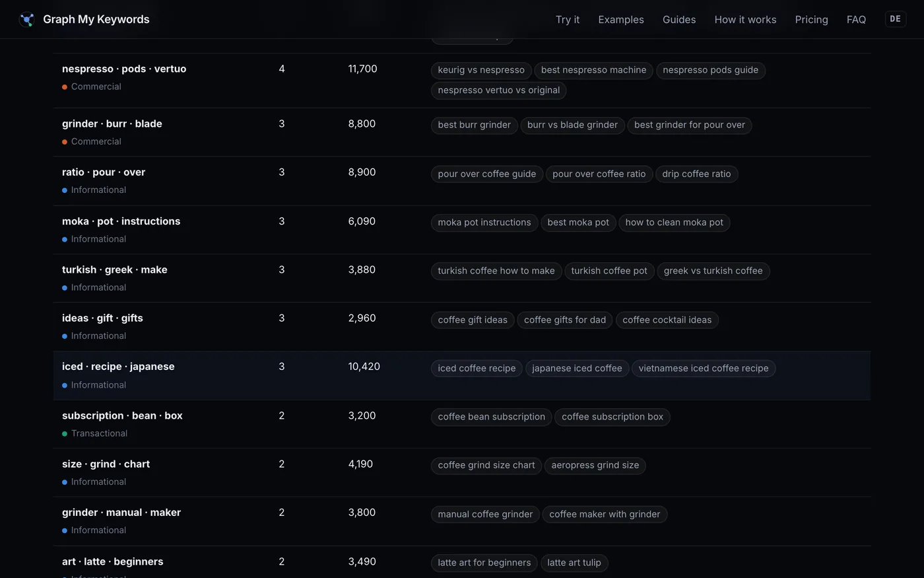Image resolution: width=924 pixels, height=578 pixels.
Task: Select vietnamese iced coffee recipe chip
Action: pos(703,369)
